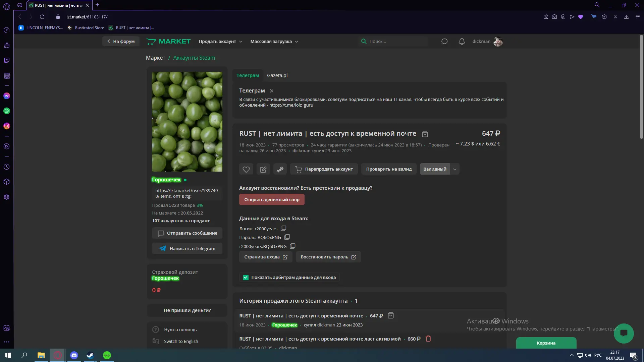Copy the combined r2000years:BQ6OxPNG line
The height and width of the screenshot is (362, 644).
tap(292, 246)
